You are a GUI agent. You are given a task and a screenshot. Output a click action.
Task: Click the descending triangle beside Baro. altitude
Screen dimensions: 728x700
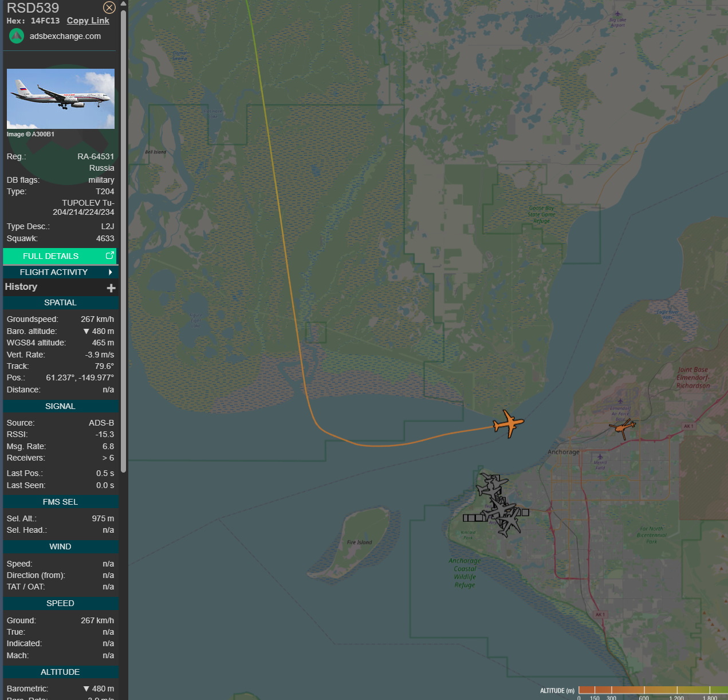tap(86, 331)
